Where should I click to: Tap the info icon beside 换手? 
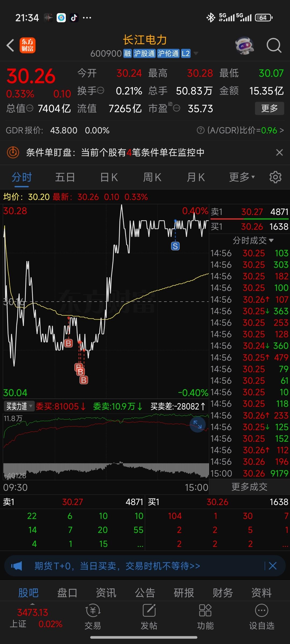click(101, 90)
